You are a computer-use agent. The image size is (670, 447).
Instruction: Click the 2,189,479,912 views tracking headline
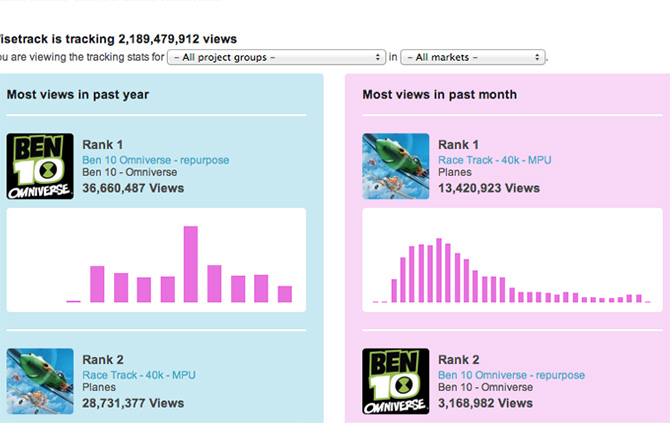[x=118, y=39]
